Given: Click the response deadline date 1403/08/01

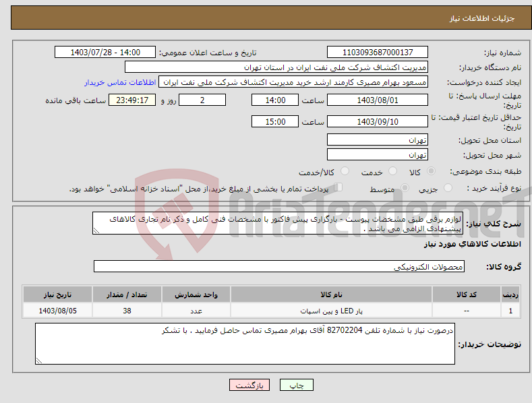Looking at the screenshot, I should point(378,100).
